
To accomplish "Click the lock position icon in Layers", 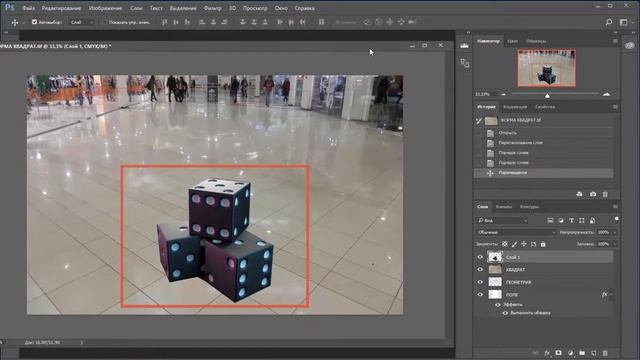I will (x=524, y=244).
